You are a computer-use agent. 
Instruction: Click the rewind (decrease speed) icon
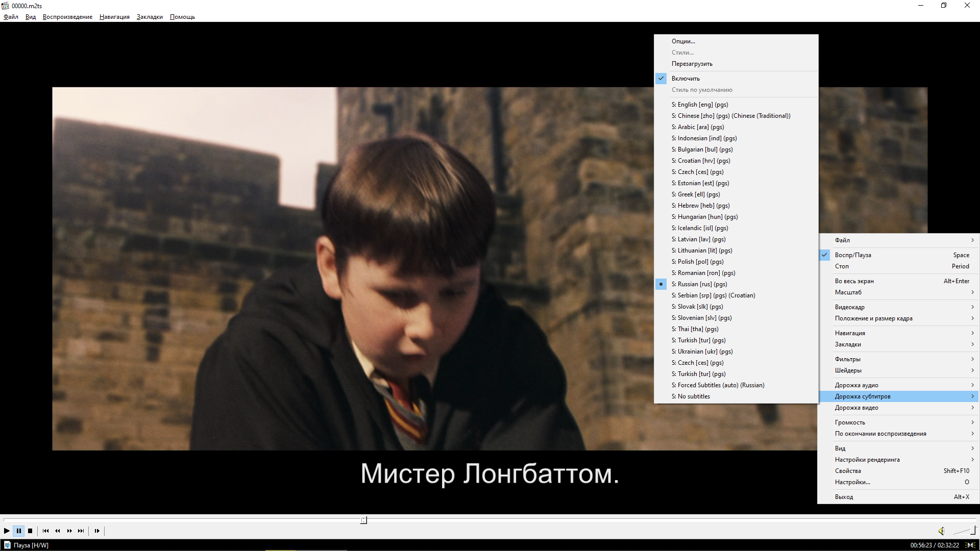58,531
